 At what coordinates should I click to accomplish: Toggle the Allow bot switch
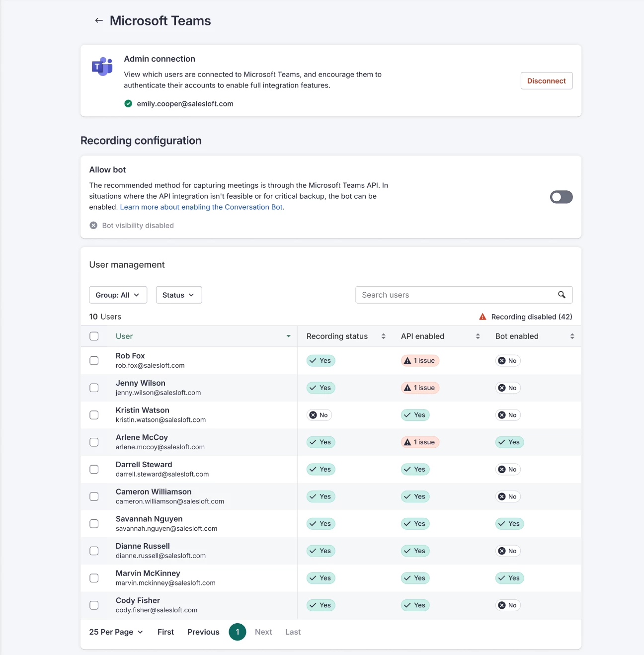(561, 197)
